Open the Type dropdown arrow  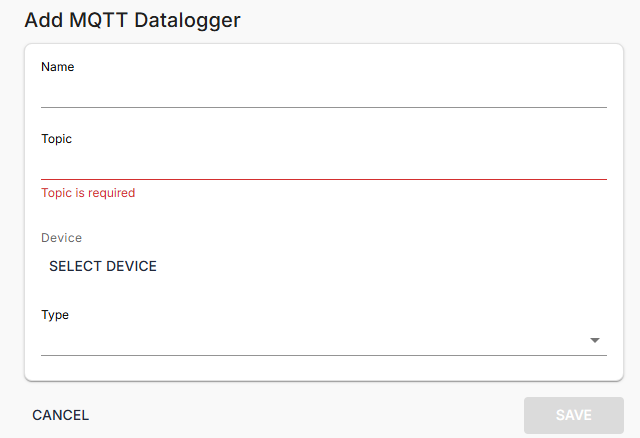pyautogui.click(x=595, y=340)
